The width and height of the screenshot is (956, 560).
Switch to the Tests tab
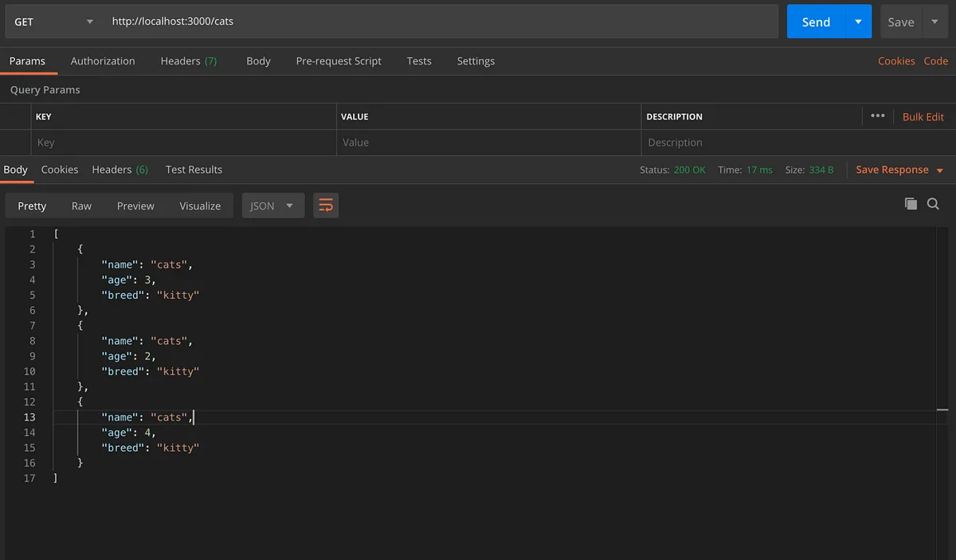pyautogui.click(x=419, y=61)
